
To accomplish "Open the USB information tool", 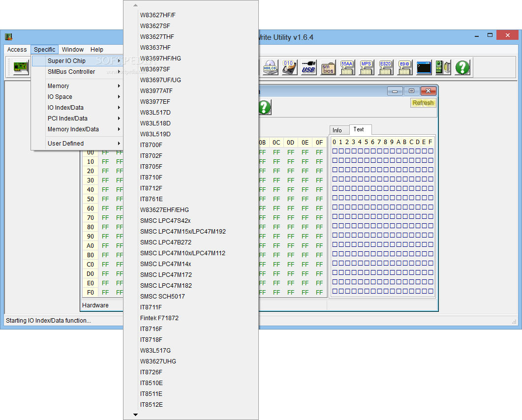I will pos(308,67).
